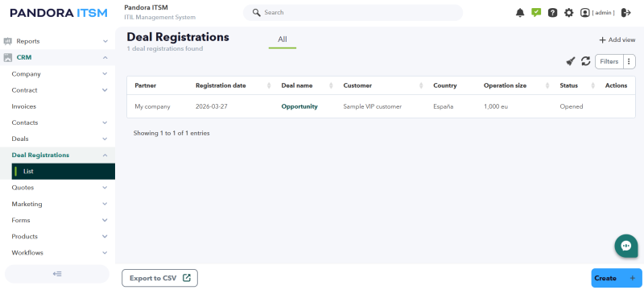Collapse the Deal Registrations chevron
The height and width of the screenshot is (290, 644).
point(105,155)
